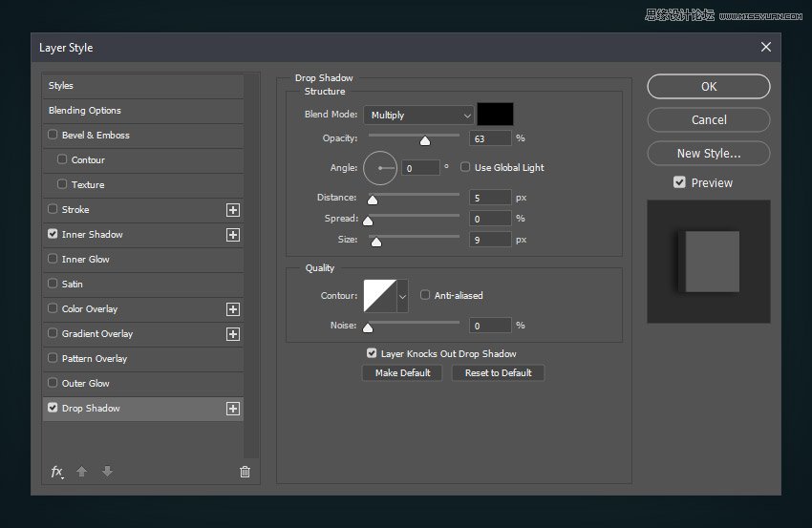Add another Gradient Overlay with plus icon
812x528 pixels.
[x=232, y=334]
